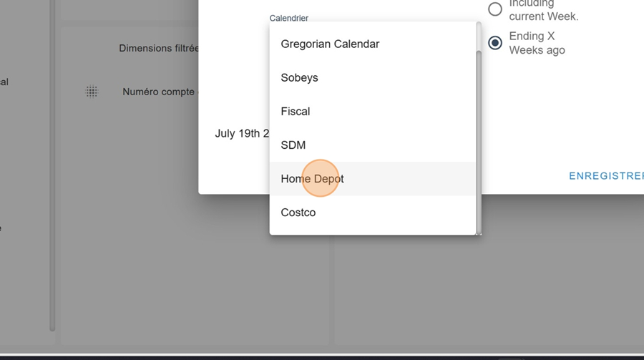The height and width of the screenshot is (360, 644).
Task: Click the Dimensions filtrées heading
Action: coord(159,48)
